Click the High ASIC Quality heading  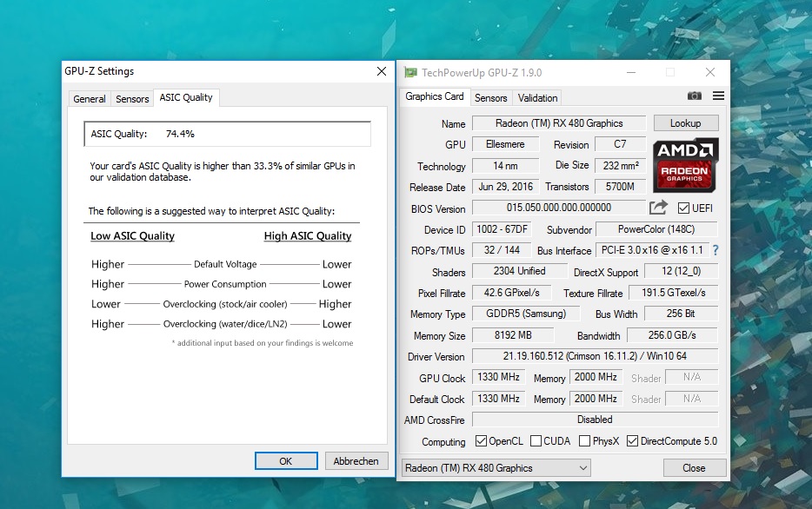[308, 236]
